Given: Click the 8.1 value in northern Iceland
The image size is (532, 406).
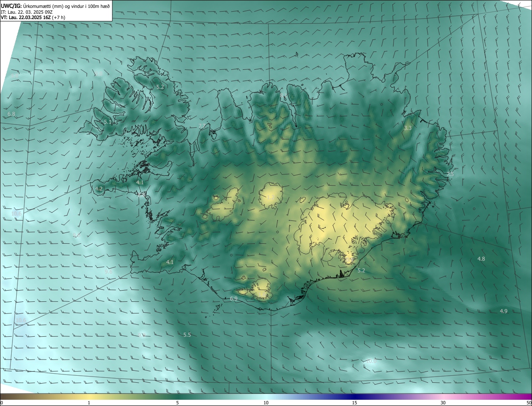Looking at the screenshot, I should click(283, 96).
